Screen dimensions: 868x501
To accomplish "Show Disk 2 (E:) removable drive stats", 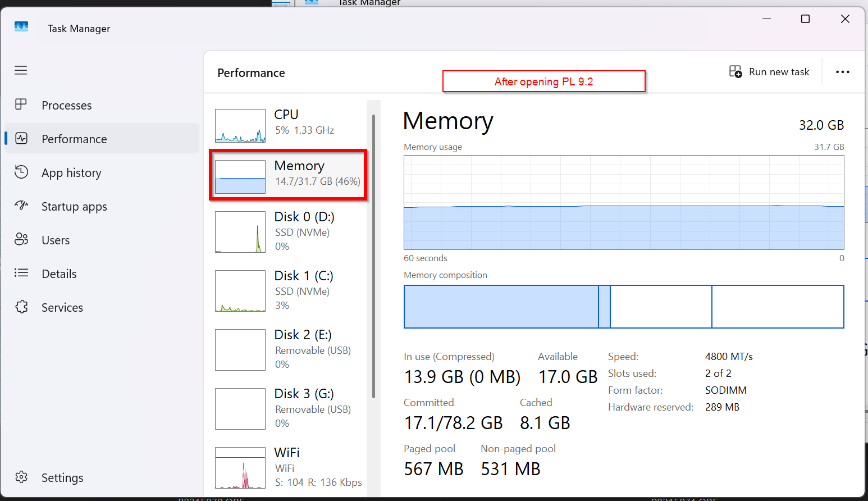I will click(x=288, y=349).
